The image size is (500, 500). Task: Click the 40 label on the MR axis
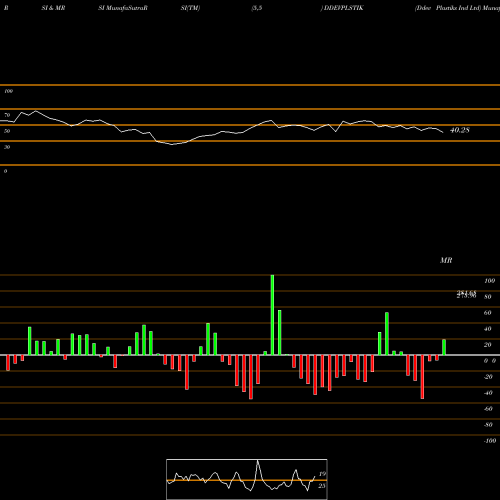[488, 329]
